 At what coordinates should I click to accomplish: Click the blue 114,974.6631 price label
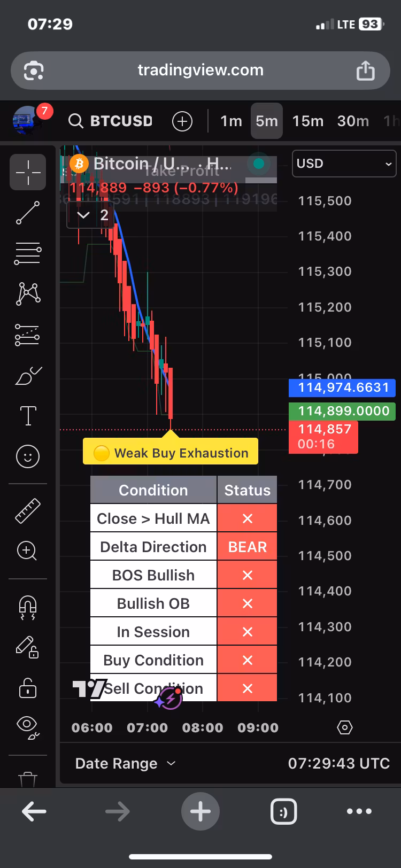pyautogui.click(x=342, y=387)
